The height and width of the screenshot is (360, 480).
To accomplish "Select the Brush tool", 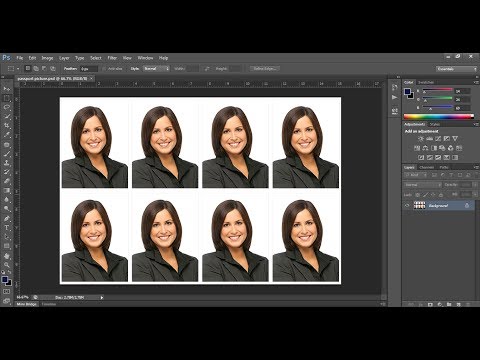I will (x=7, y=154).
